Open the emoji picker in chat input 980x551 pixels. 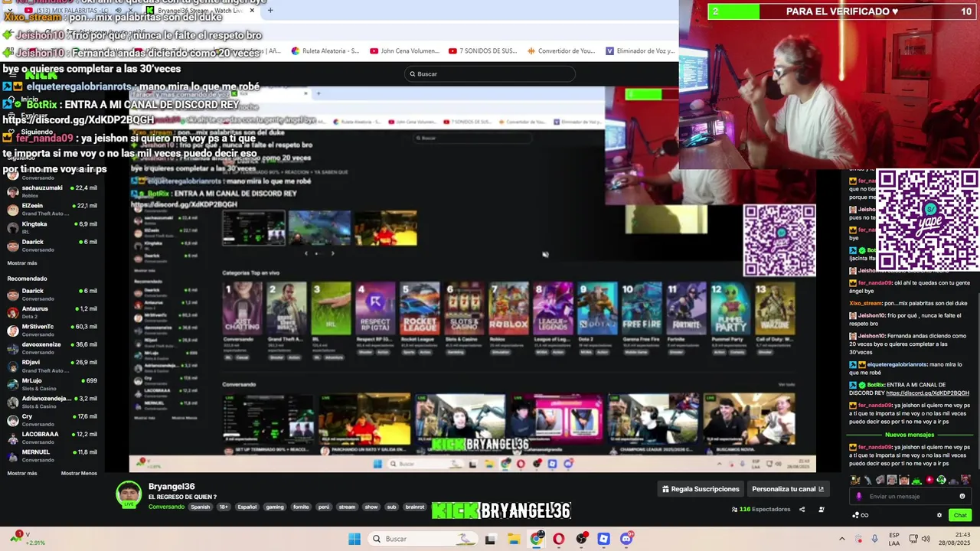[x=962, y=496]
